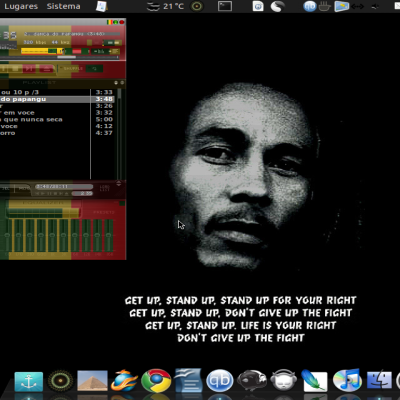This screenshot has width=400, height=400.
Task: Click the playlist vertical scrollbar
Action: tap(119, 133)
